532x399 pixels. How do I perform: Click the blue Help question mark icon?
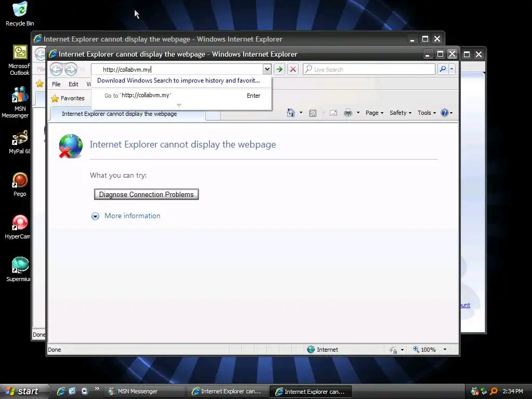(x=445, y=113)
